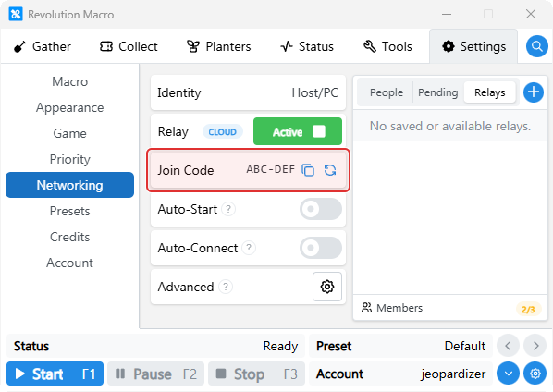Open Advanced networking gear settings
The image size is (553, 392).
[327, 287]
